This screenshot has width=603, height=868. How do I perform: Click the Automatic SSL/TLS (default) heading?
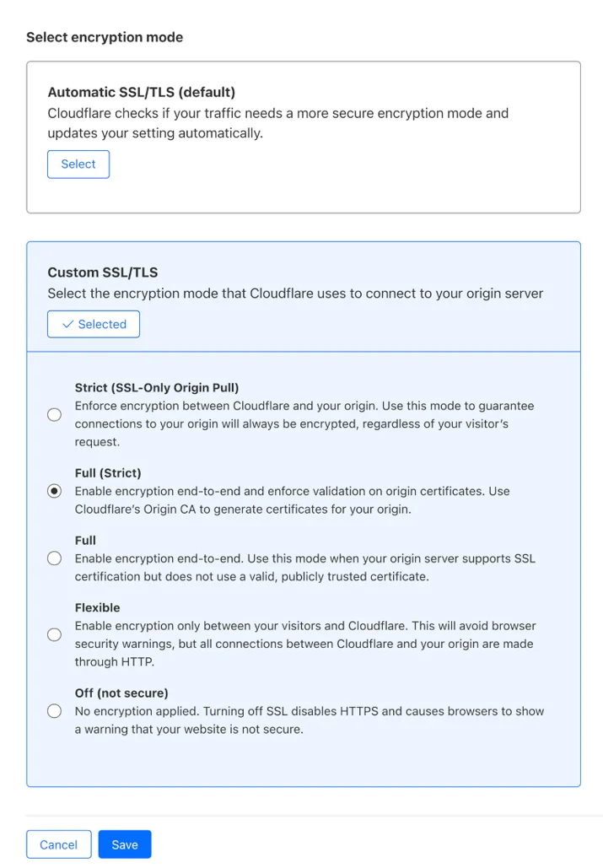(142, 92)
